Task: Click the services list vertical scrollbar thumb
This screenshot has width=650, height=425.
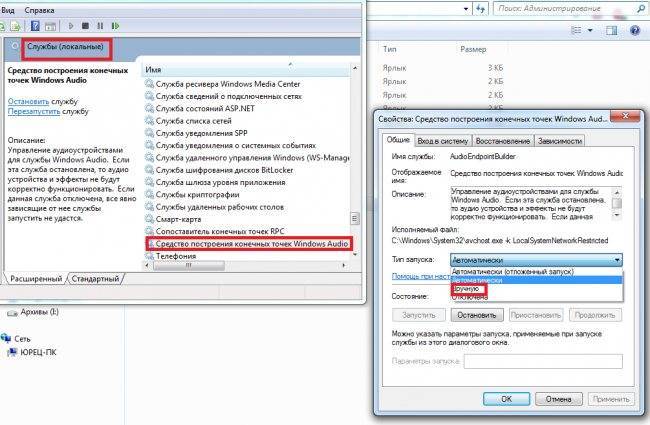Action: [x=355, y=218]
